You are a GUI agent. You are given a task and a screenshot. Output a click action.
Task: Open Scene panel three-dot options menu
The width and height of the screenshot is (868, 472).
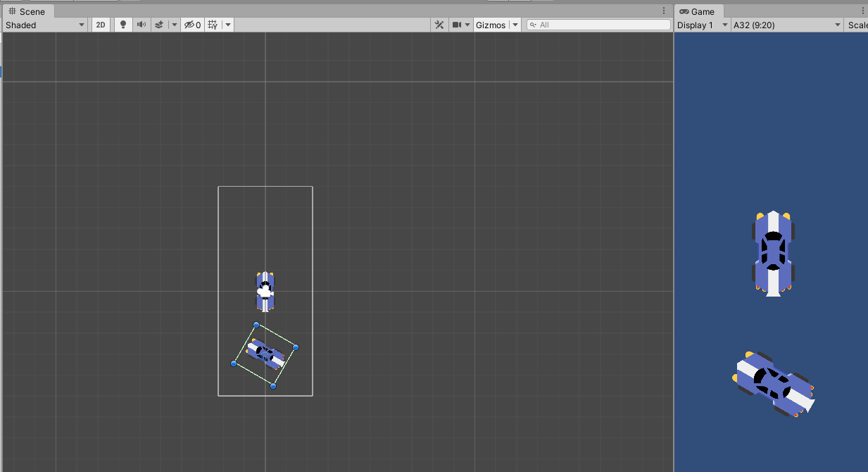(664, 11)
